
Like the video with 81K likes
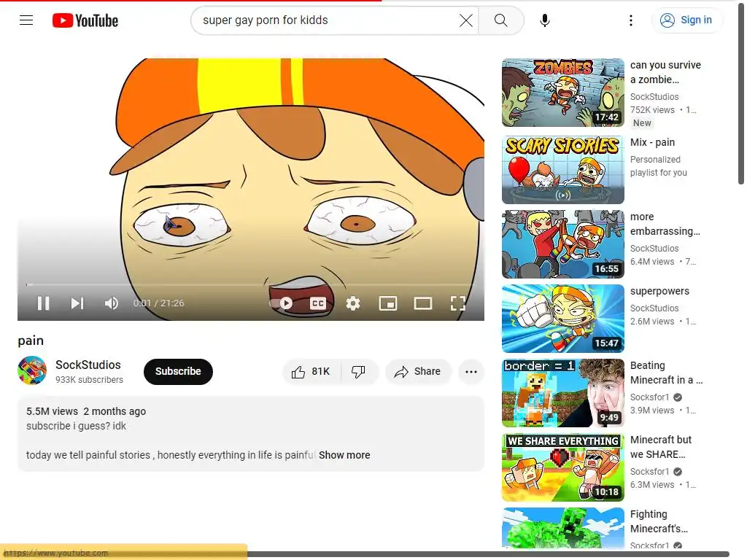pyautogui.click(x=311, y=371)
